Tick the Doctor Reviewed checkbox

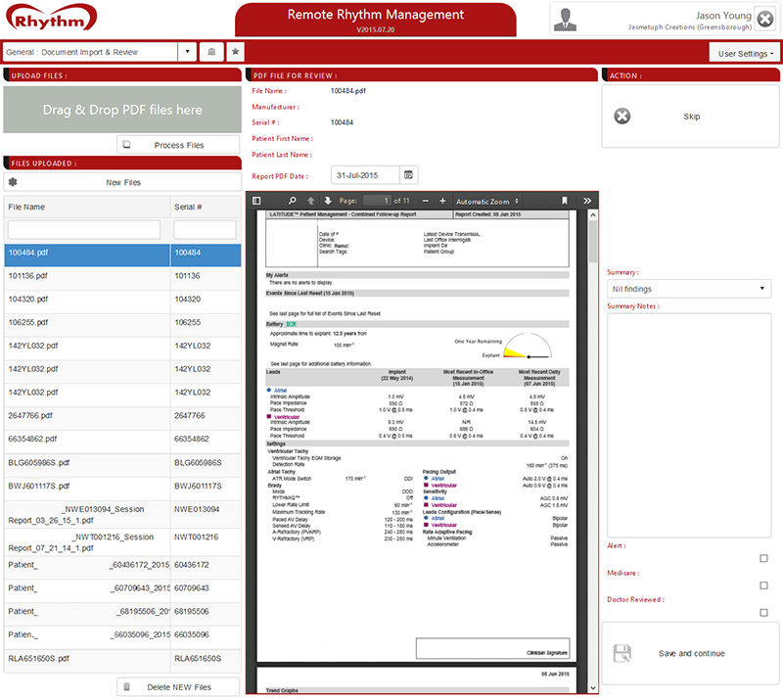tap(763, 612)
